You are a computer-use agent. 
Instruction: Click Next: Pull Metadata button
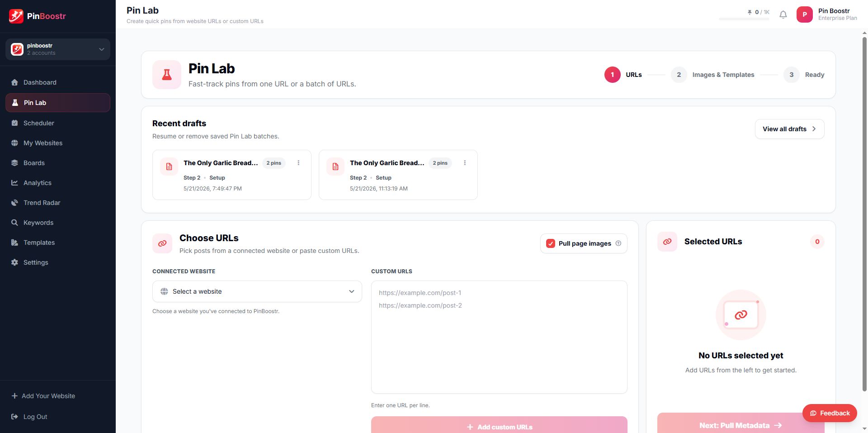tap(741, 423)
